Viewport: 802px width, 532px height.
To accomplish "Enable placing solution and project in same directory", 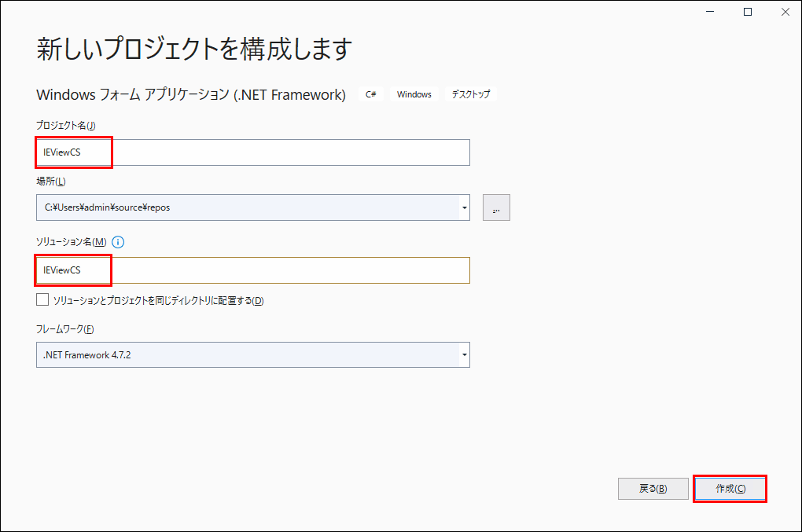I will click(x=42, y=300).
